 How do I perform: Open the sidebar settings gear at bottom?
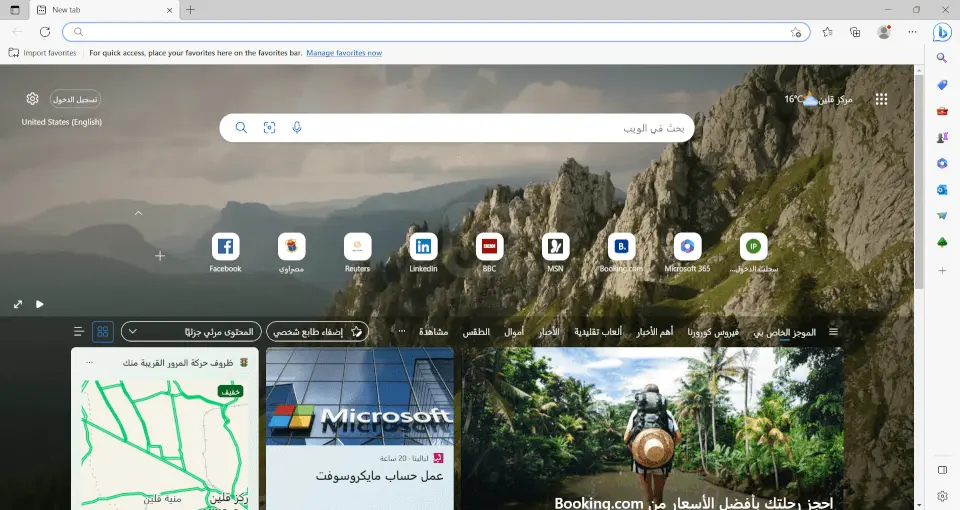(942, 496)
